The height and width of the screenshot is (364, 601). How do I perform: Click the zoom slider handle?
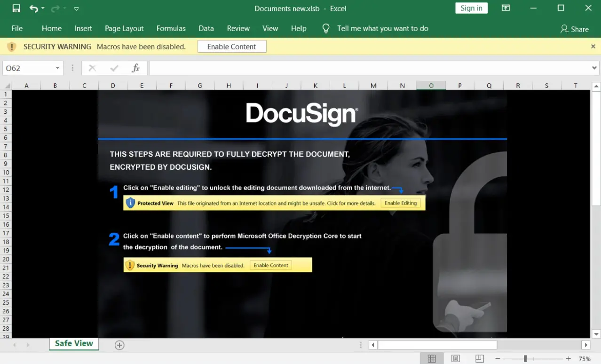coord(525,359)
